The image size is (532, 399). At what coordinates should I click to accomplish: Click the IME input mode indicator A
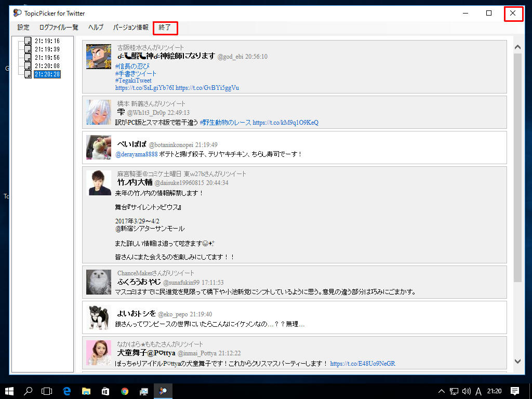478,392
